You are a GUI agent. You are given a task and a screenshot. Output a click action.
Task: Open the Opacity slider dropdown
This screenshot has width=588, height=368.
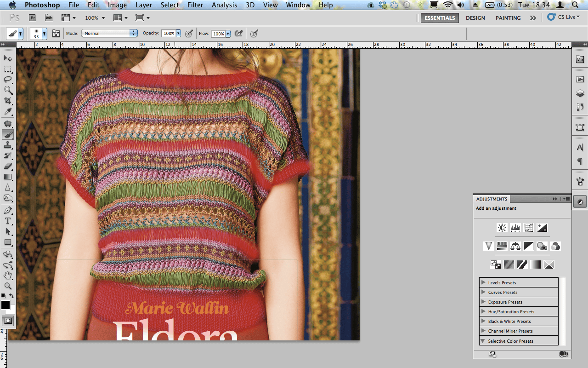pos(178,34)
